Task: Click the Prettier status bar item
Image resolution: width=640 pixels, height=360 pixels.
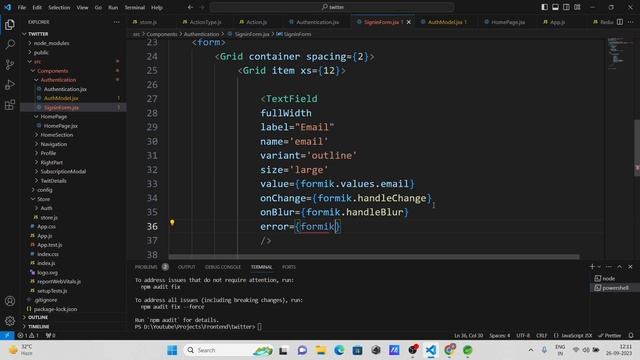Action: [609, 336]
